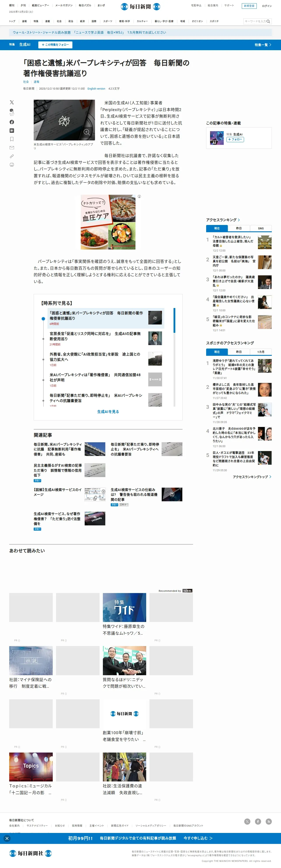Enlarge the Perplexity photo with the magnifier icon

86,132
